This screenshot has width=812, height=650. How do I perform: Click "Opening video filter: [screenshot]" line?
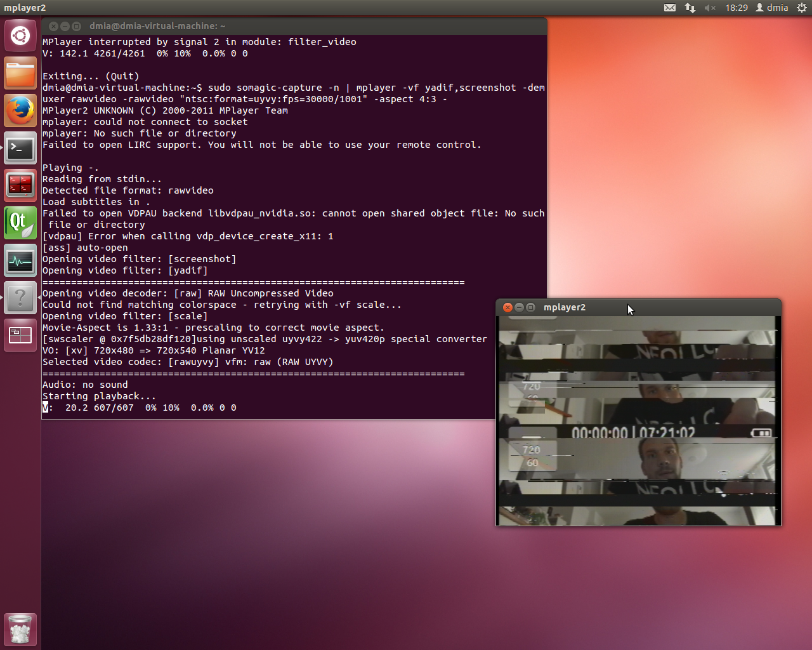pyautogui.click(x=140, y=259)
